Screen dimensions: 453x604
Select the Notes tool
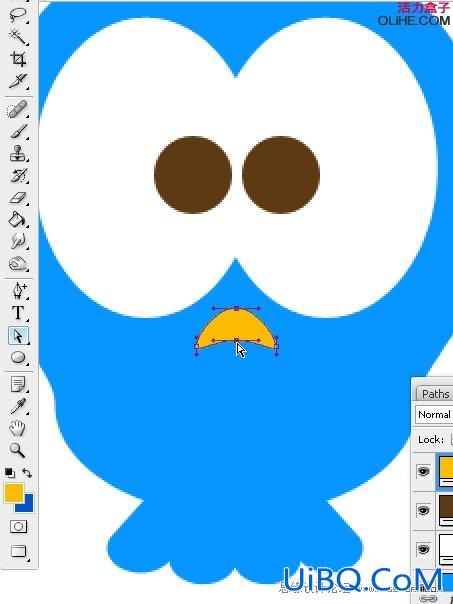pyautogui.click(x=18, y=385)
